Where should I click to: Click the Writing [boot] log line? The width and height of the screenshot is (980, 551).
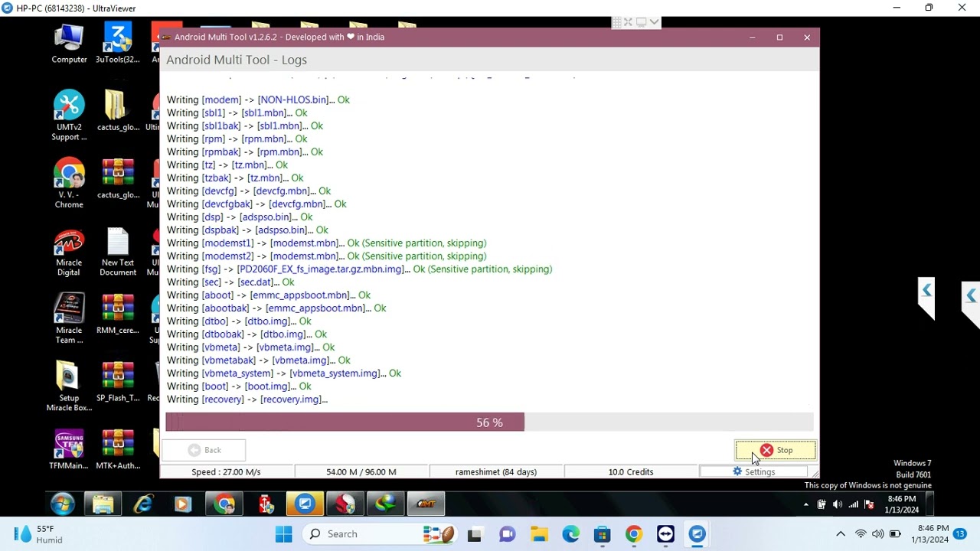tap(239, 386)
